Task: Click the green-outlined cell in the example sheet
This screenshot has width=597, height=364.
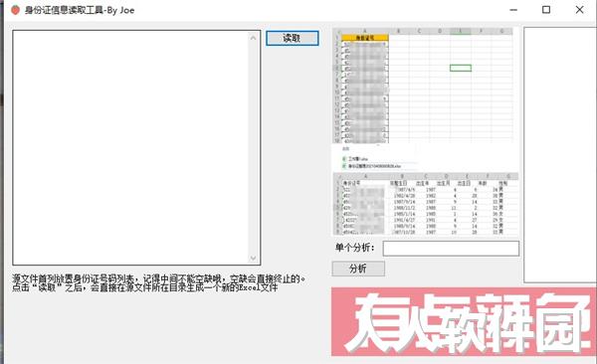Action: pos(461,68)
